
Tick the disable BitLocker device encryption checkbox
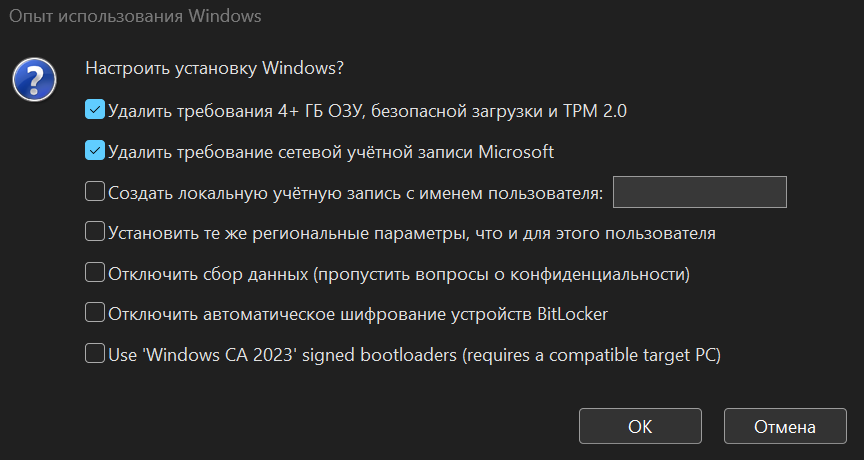pyautogui.click(x=95, y=313)
